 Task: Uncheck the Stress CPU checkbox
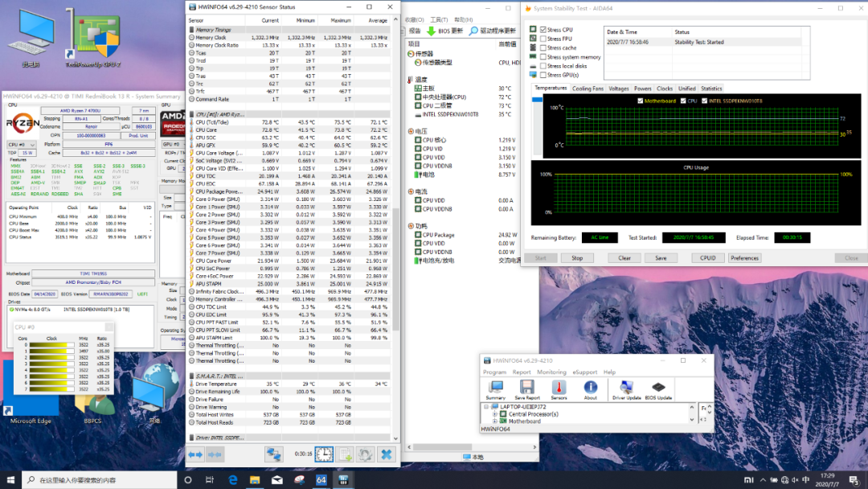(x=543, y=30)
